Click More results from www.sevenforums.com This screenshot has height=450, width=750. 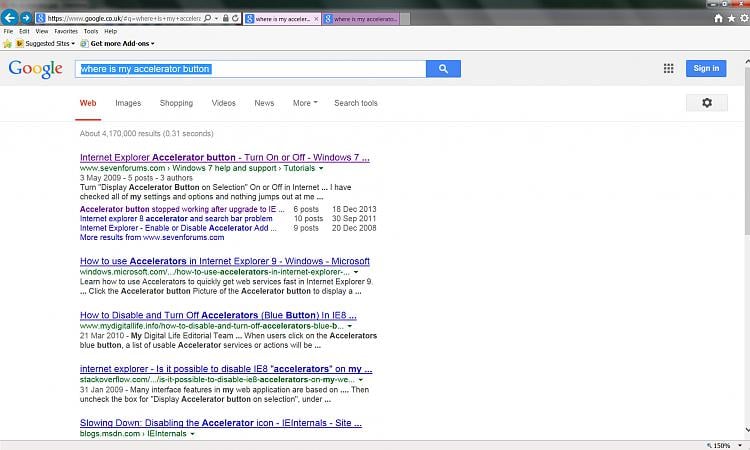pyautogui.click(x=152, y=237)
